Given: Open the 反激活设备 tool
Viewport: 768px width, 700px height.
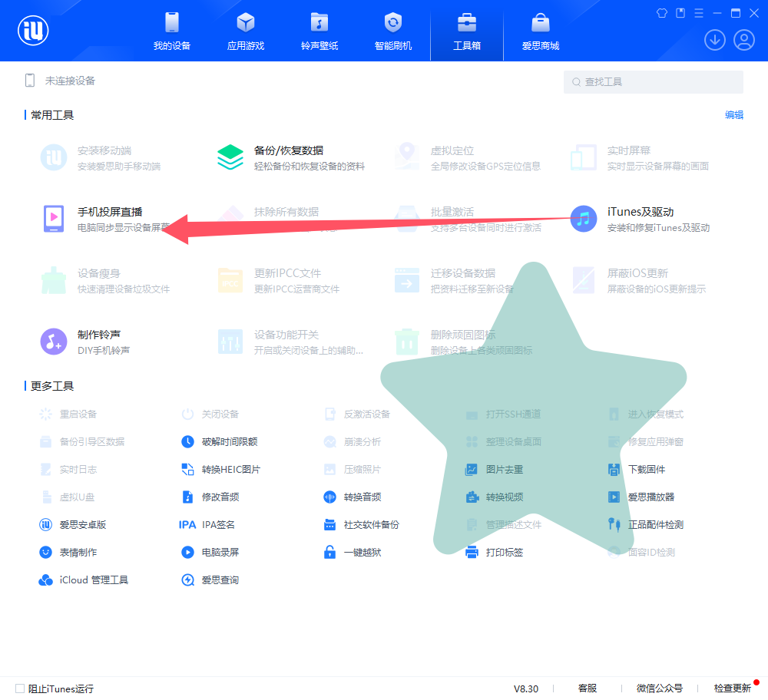Looking at the screenshot, I should pyautogui.click(x=356, y=414).
